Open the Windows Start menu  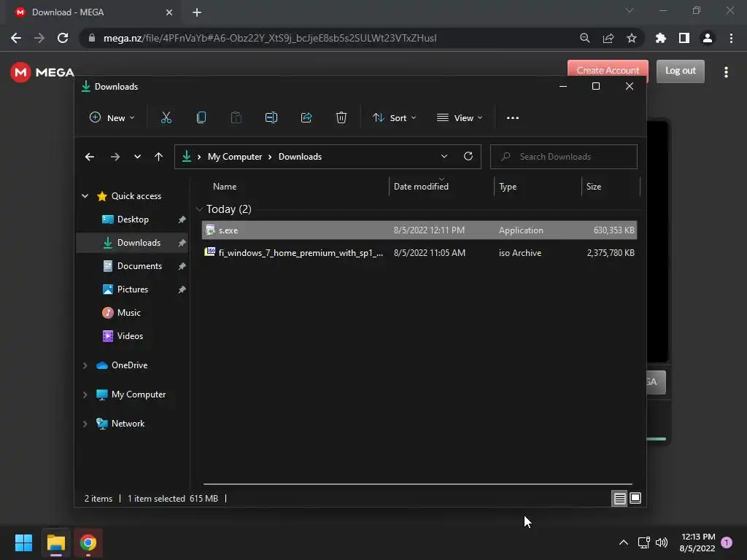pos(23,542)
